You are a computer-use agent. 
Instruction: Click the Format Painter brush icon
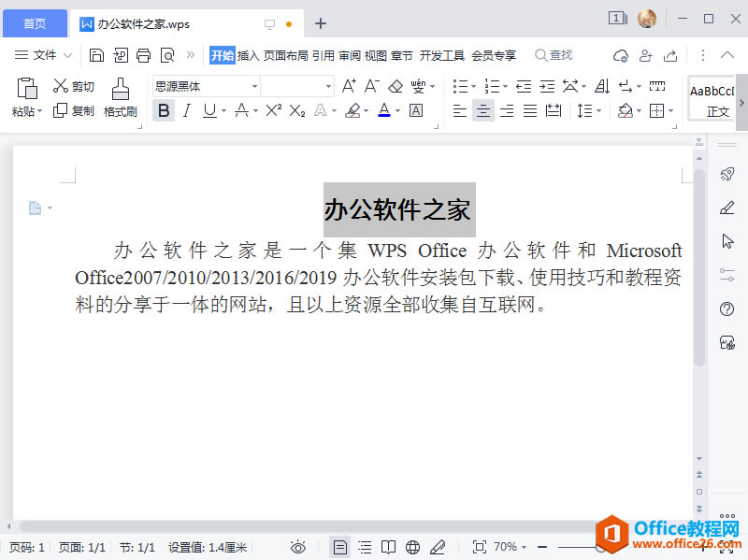[120, 90]
